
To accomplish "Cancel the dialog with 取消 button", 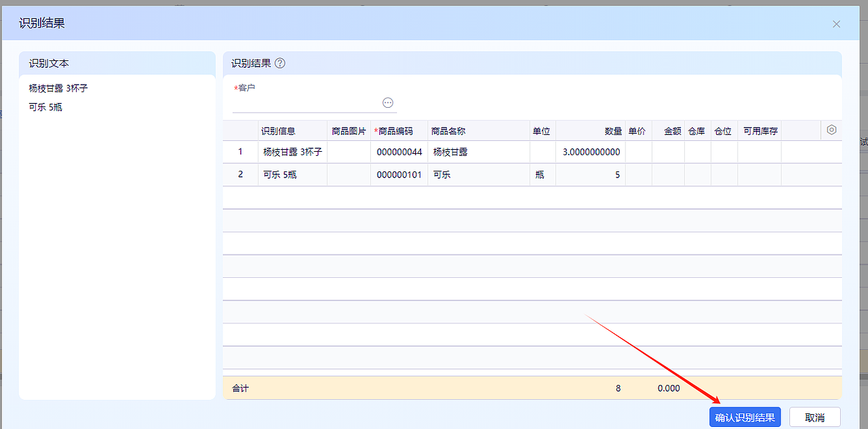I will 814,417.
